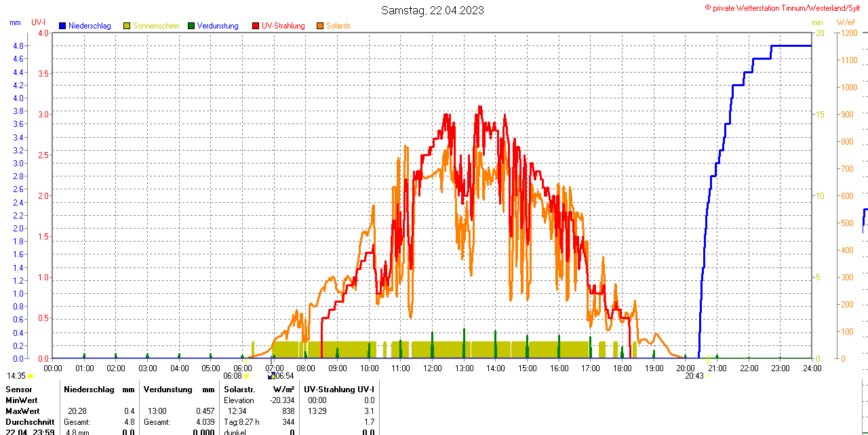Viewport: 868px width, 435px height.
Task: Click the UV-Strahlung legend label
Action: [x=283, y=26]
